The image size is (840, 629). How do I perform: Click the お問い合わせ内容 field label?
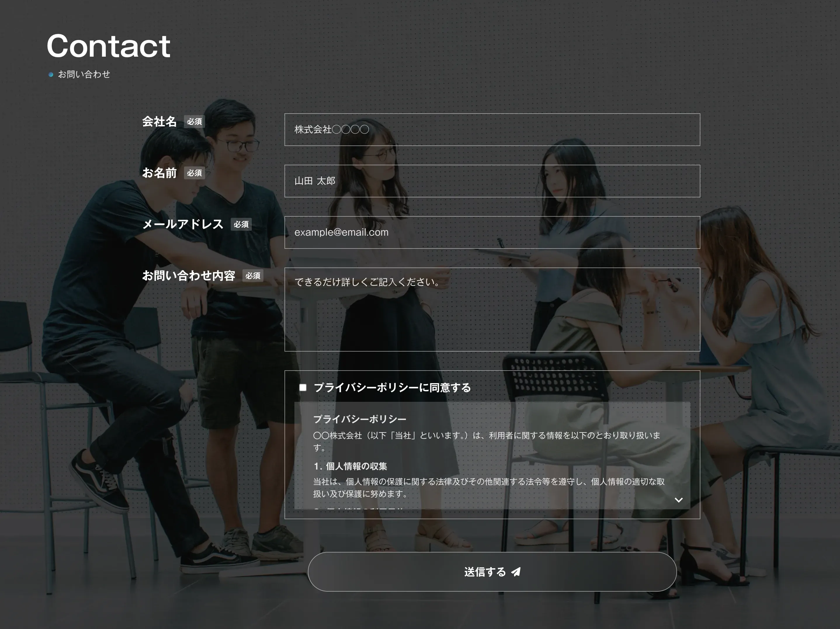(188, 276)
